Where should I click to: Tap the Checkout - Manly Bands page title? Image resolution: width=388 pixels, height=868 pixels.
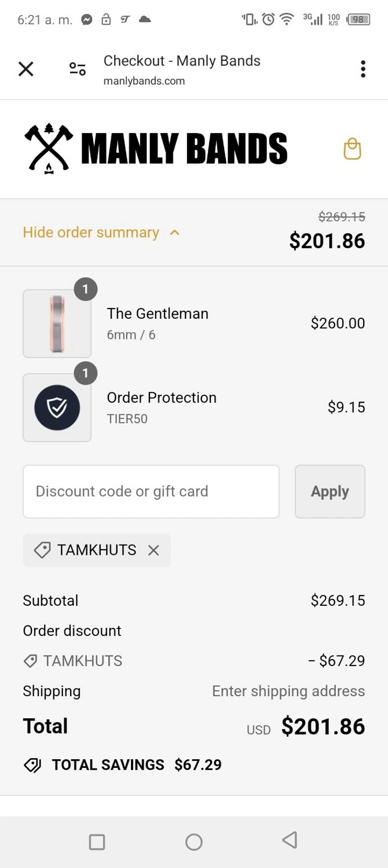coord(182,61)
